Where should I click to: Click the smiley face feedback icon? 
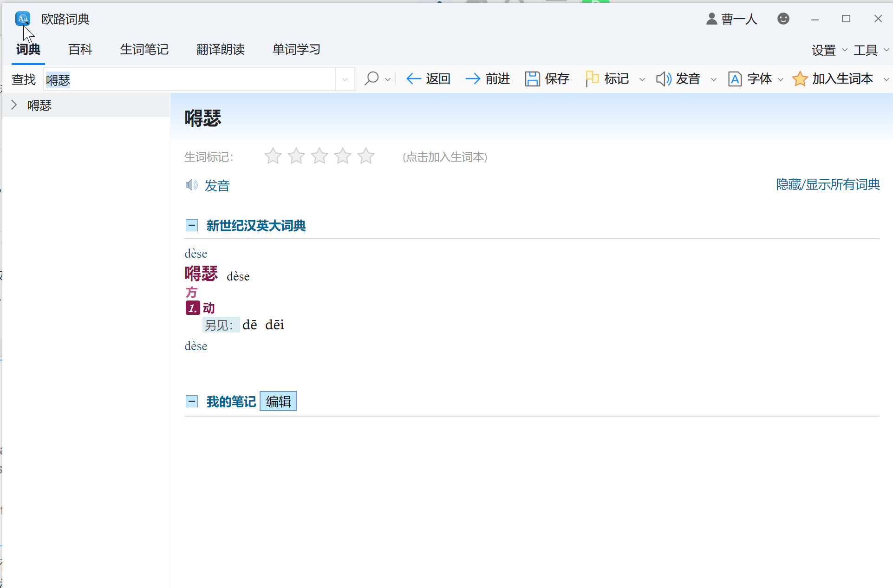coord(783,19)
